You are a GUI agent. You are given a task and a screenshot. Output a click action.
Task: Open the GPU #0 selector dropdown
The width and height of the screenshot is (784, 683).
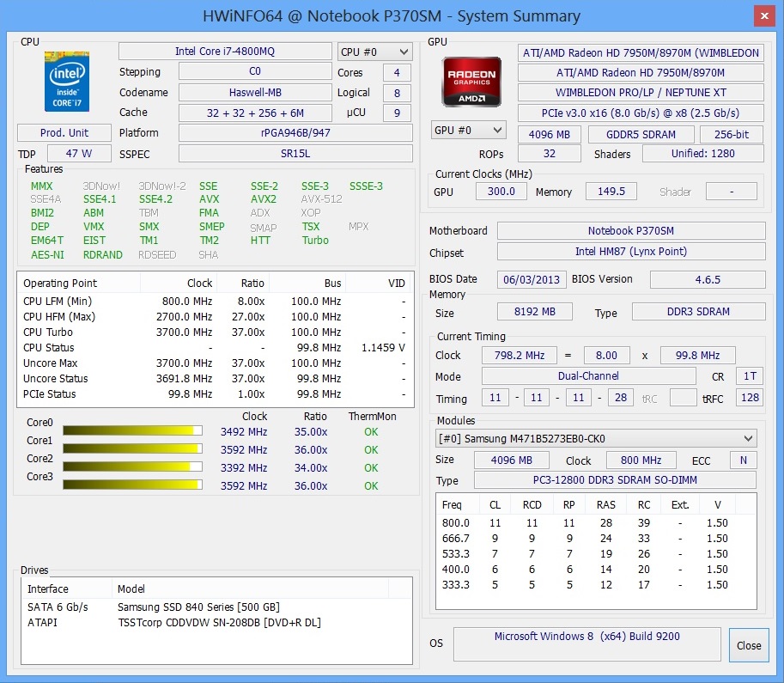[x=469, y=130]
